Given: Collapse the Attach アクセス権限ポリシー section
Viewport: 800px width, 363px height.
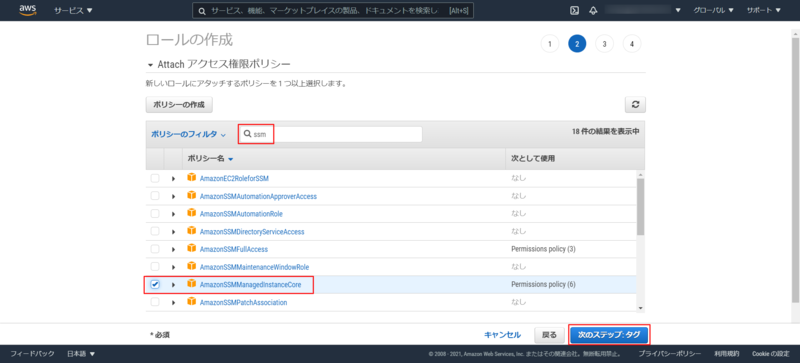Looking at the screenshot, I should 150,65.
